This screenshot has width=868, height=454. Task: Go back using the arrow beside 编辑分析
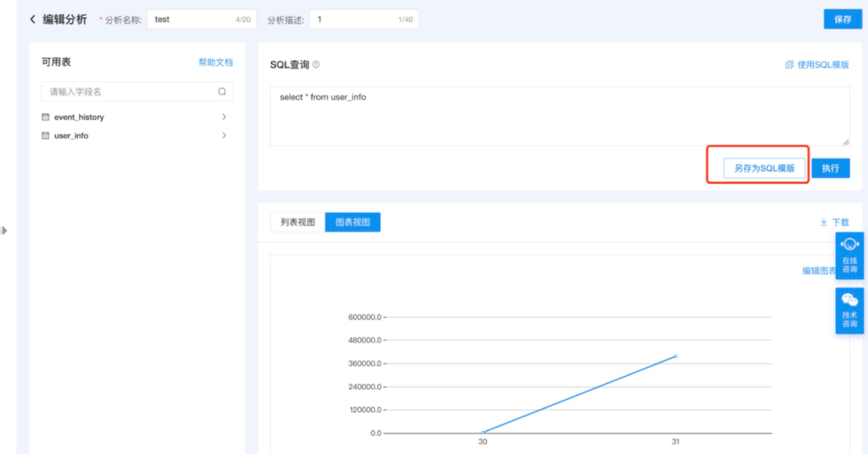[x=33, y=19]
